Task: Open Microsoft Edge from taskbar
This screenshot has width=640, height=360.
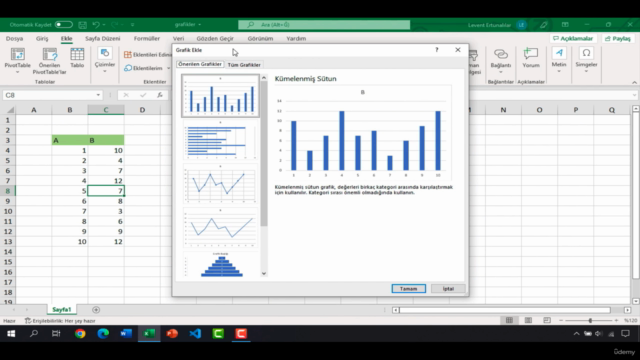Action: click(103, 333)
